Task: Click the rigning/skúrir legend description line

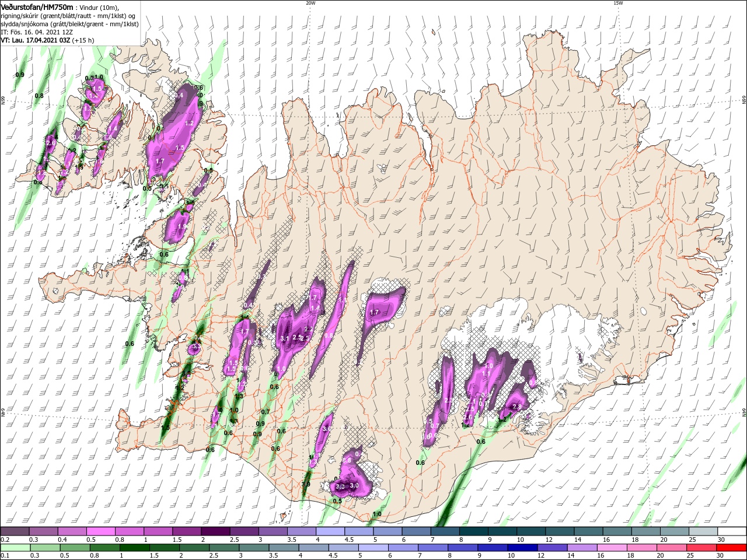Action: (69, 16)
